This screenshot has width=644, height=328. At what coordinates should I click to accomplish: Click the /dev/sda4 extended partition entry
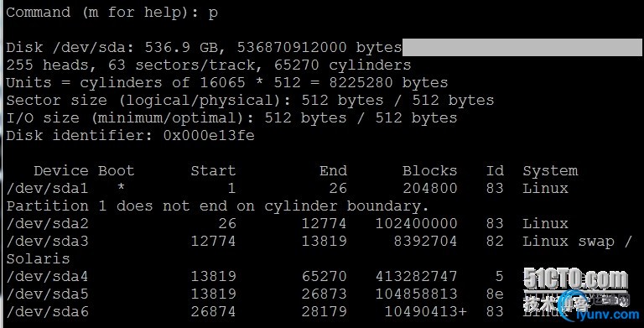point(47,276)
